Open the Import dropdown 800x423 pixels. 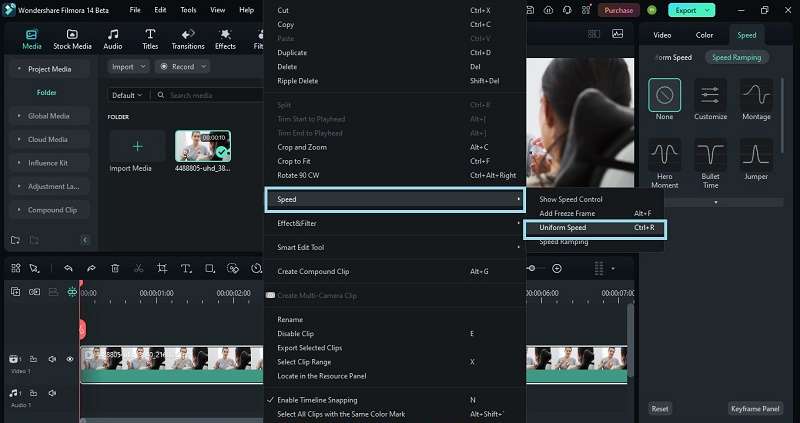(x=129, y=67)
